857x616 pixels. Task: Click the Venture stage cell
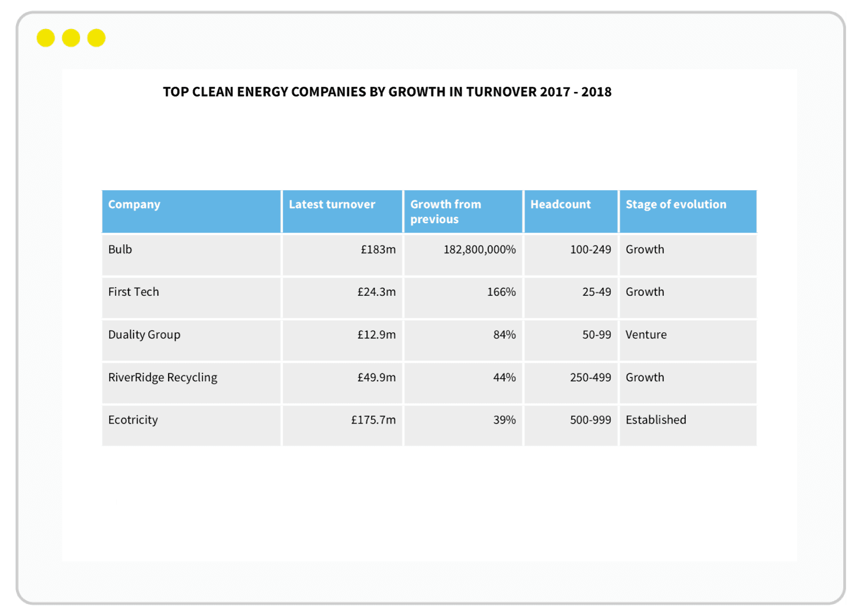point(688,340)
